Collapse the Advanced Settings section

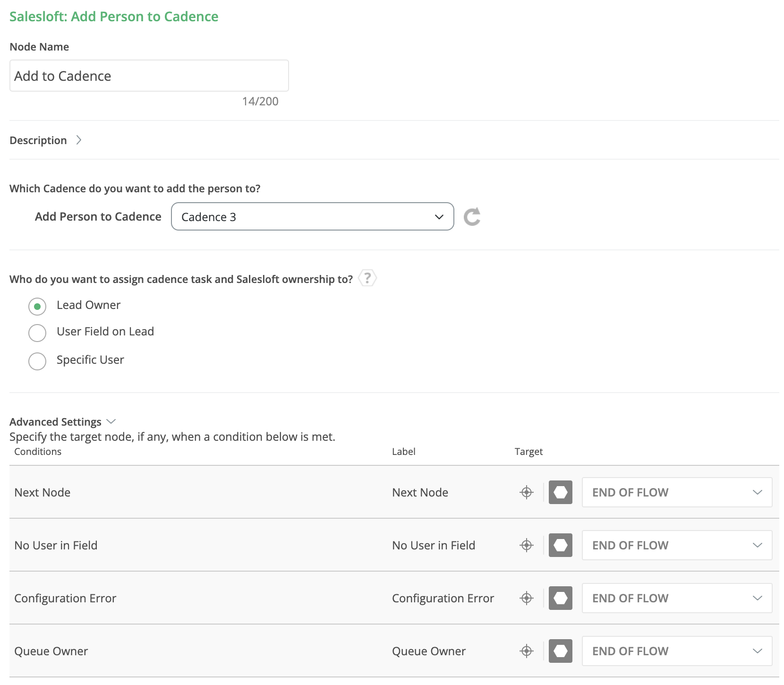pos(63,421)
